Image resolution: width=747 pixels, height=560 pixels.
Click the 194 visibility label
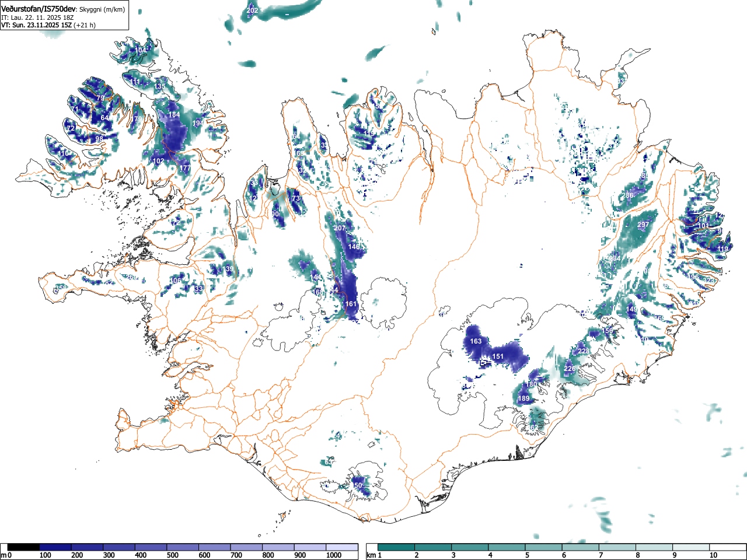[198, 123]
